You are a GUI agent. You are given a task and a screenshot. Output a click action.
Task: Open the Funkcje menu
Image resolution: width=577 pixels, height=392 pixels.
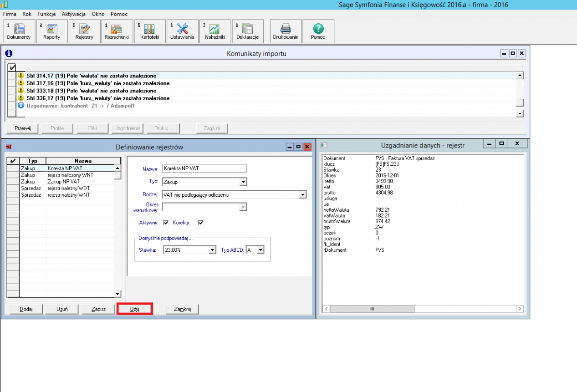pos(46,14)
